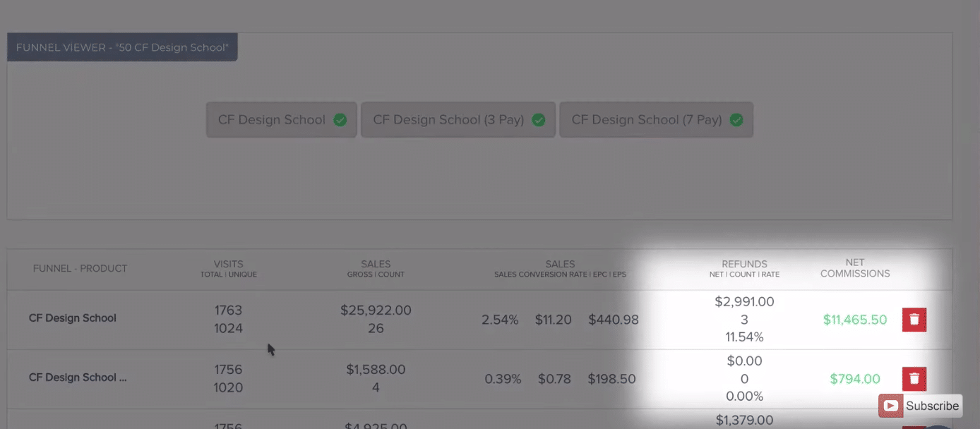This screenshot has height=429, width=980.
Task: Click trash icon beside $794.00 commission
Action: click(914, 379)
